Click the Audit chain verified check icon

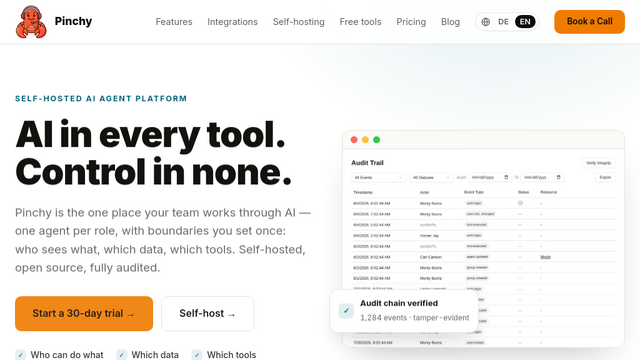(346, 311)
